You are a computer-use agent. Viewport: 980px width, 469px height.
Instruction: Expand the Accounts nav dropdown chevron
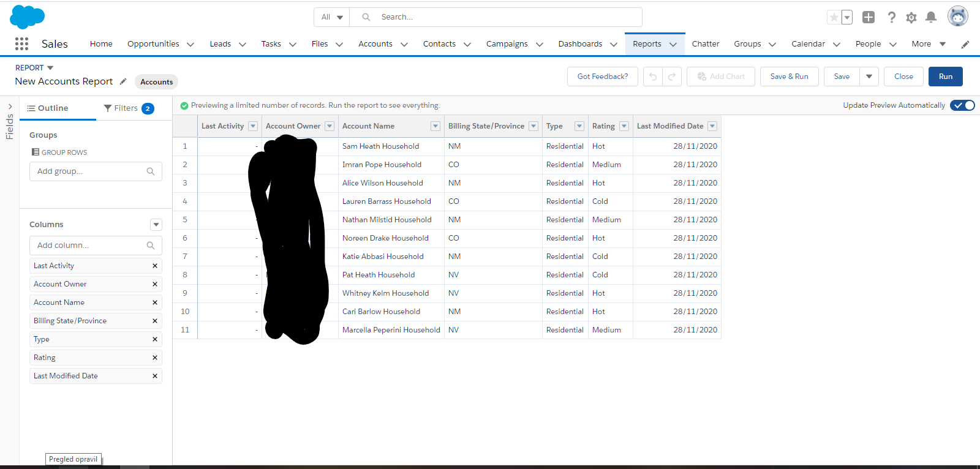click(x=404, y=44)
